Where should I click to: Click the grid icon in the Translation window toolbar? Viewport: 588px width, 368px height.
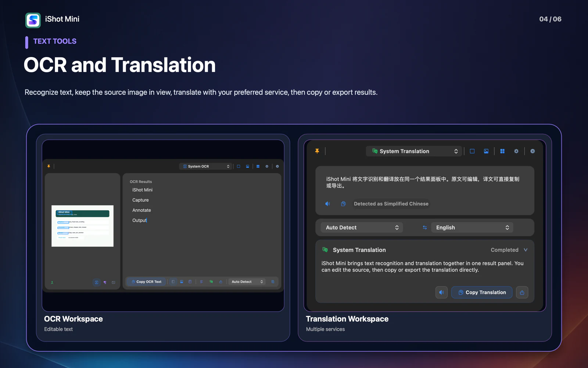click(502, 151)
